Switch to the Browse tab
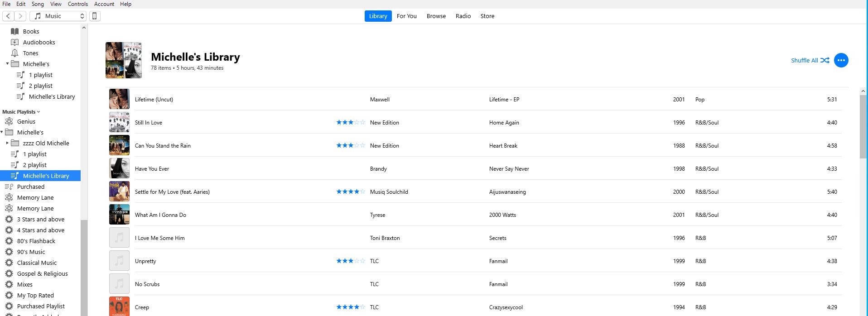This screenshot has height=316, width=868. (436, 16)
